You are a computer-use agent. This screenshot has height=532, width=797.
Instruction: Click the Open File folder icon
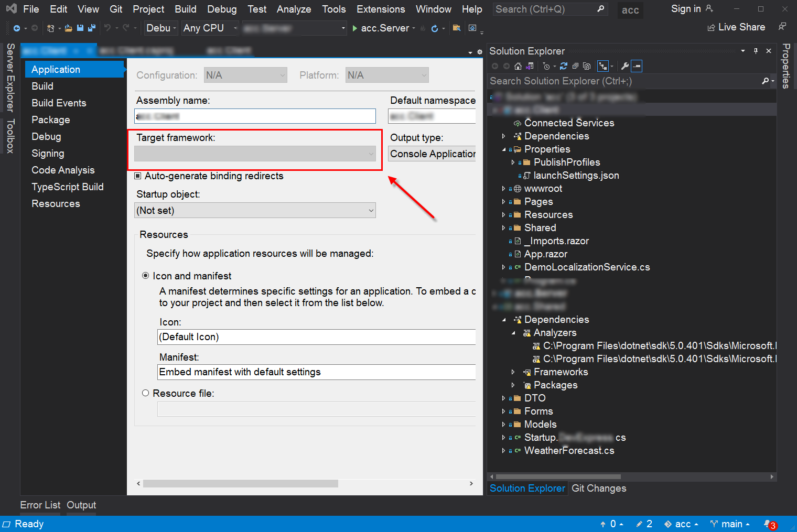(x=69, y=28)
